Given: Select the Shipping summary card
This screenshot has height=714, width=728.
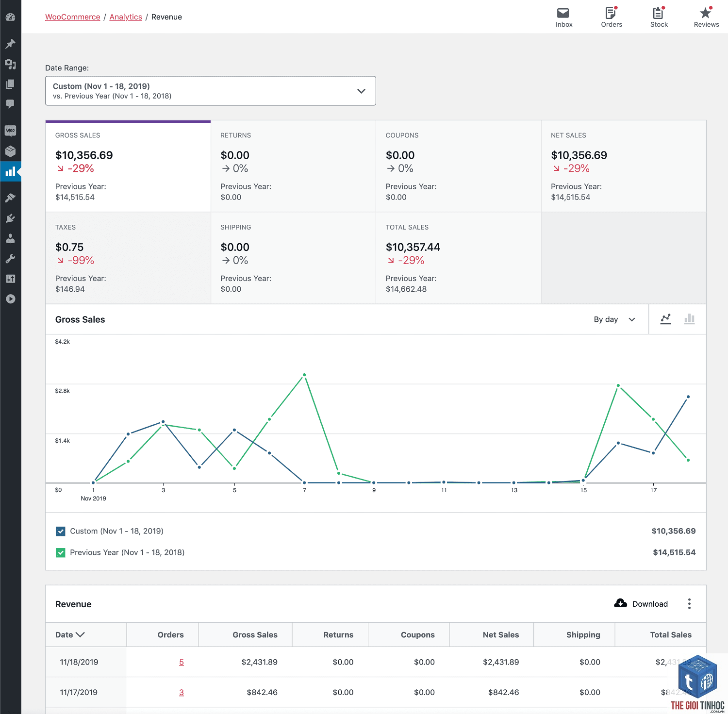Looking at the screenshot, I should [293, 258].
